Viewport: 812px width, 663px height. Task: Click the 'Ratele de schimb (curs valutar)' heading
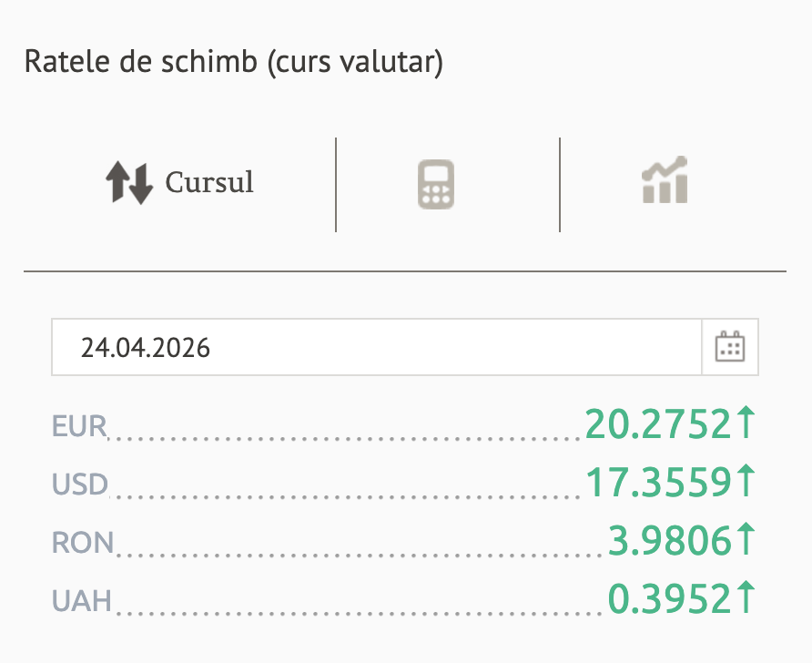233,63
